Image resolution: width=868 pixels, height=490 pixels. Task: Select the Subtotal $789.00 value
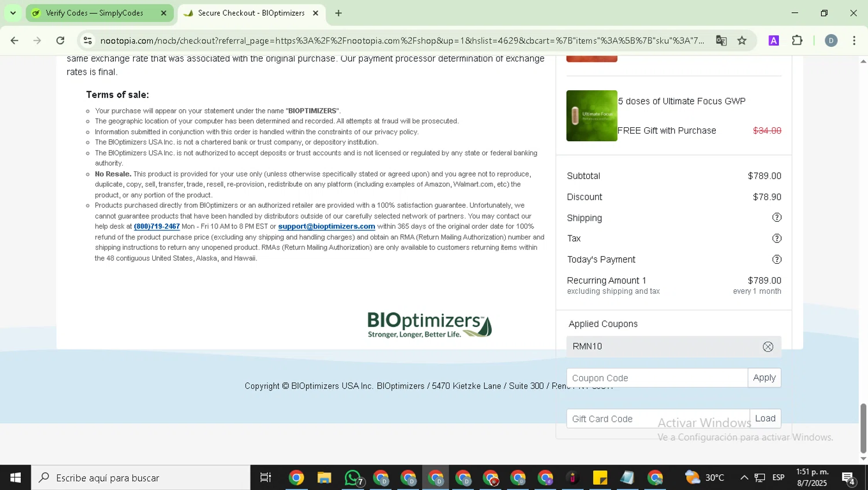pos(764,176)
